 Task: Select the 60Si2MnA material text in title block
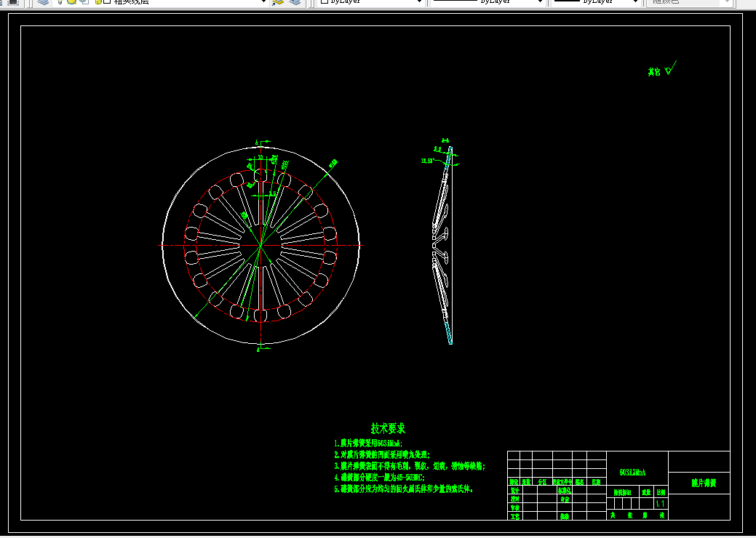632,473
